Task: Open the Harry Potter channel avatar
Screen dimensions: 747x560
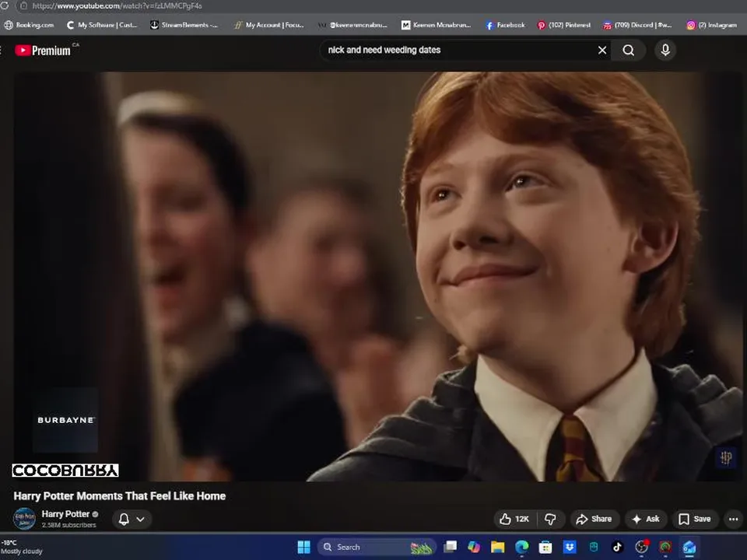Action: click(x=24, y=519)
